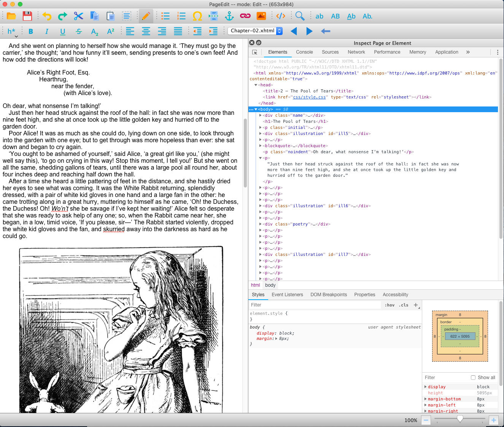Toggle strikethrough formatting
Viewport: 504px width, 427px height.
pos(79,32)
